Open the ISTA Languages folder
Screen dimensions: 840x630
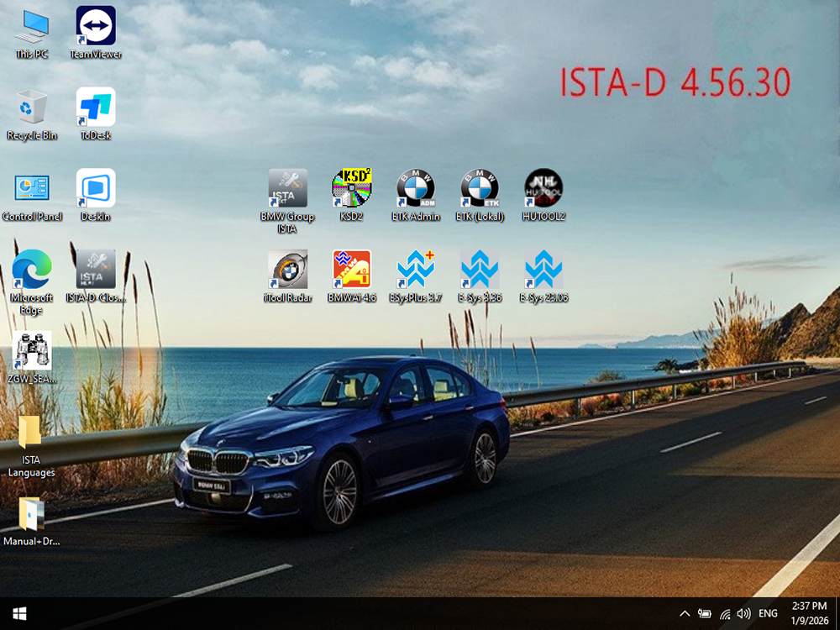click(31, 433)
